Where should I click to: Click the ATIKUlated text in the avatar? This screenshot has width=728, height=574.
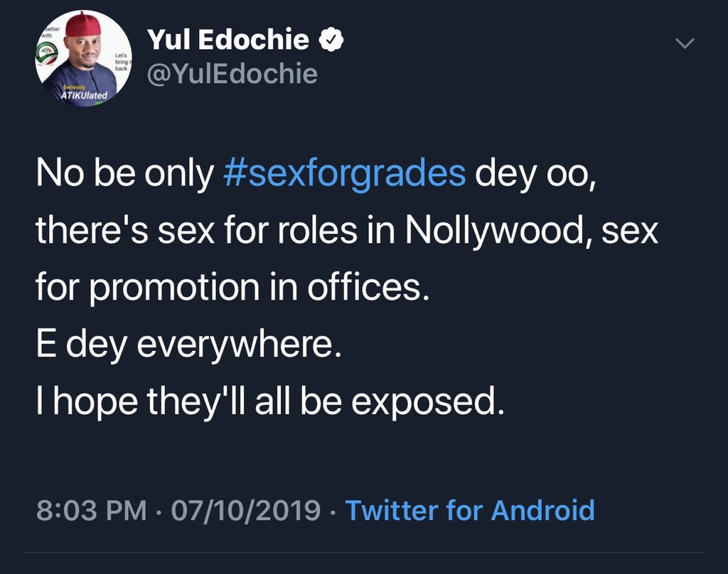85,95
